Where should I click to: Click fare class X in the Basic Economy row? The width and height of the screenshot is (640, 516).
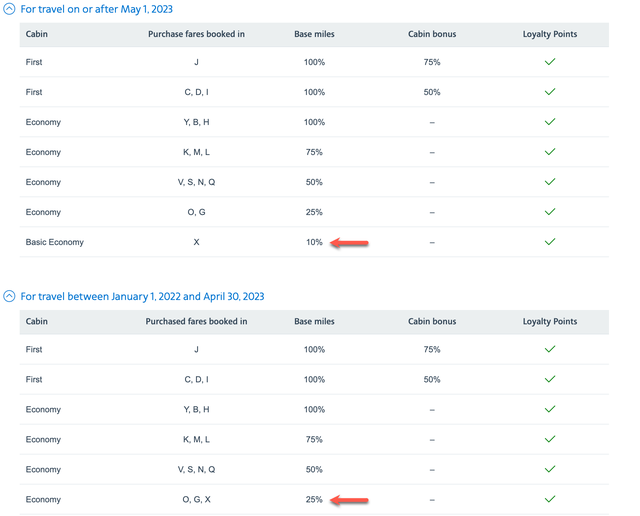tap(196, 242)
